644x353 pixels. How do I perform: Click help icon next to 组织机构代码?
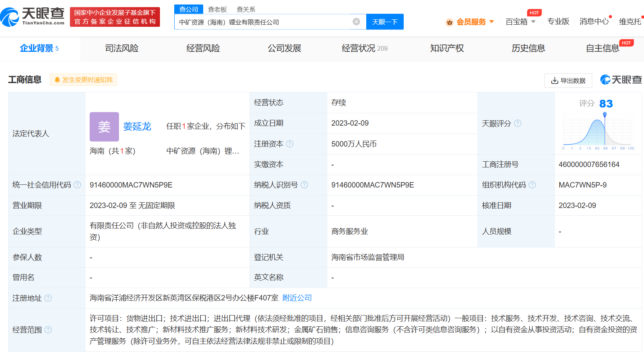point(532,185)
